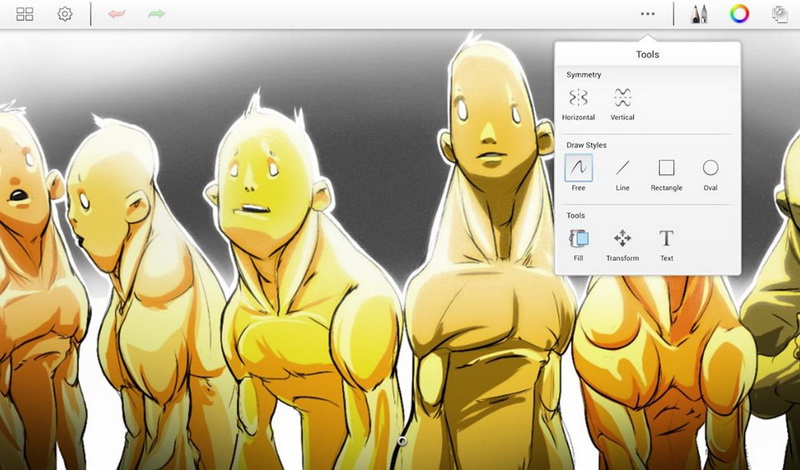
Task: Tap the brush puck on canvas
Action: [403, 441]
